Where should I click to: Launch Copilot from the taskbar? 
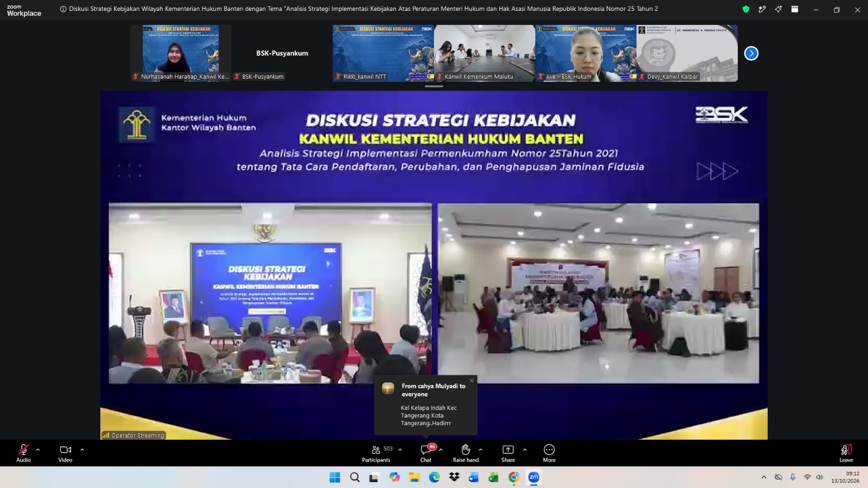tap(394, 477)
